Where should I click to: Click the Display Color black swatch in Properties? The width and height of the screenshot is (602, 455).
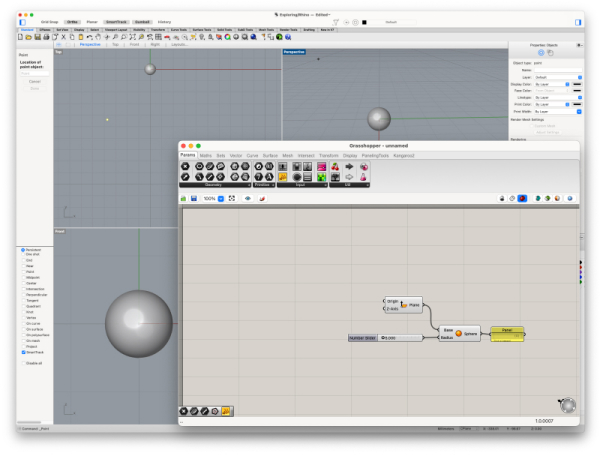(x=577, y=84)
